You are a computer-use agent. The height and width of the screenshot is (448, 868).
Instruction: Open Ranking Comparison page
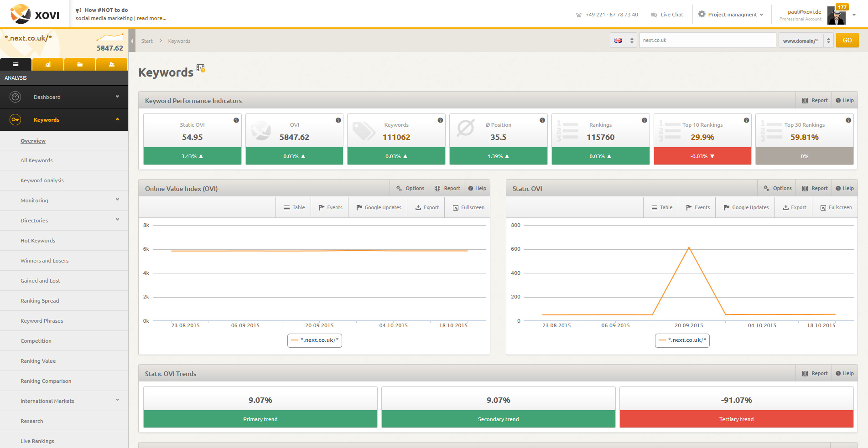46,381
